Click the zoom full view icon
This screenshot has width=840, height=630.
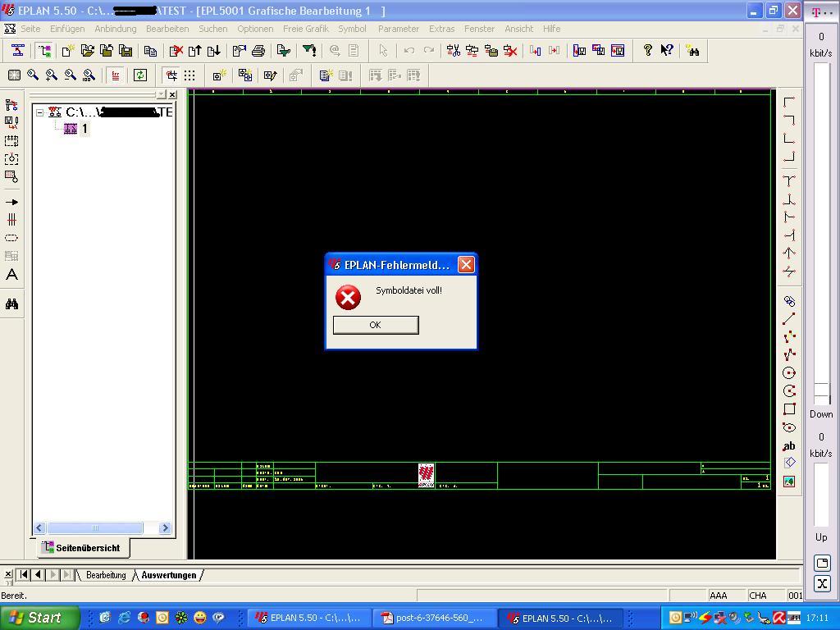(x=15, y=75)
